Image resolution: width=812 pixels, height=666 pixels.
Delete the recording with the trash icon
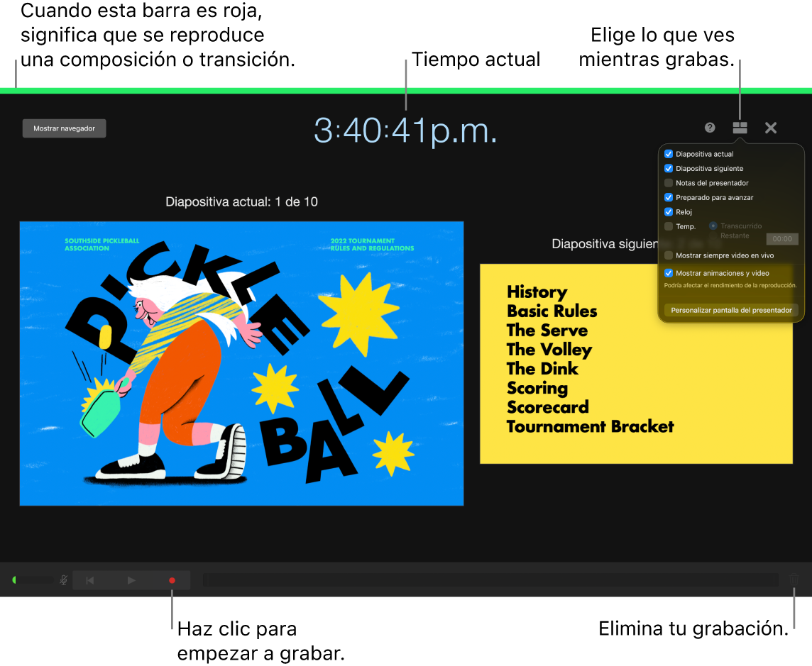click(794, 579)
